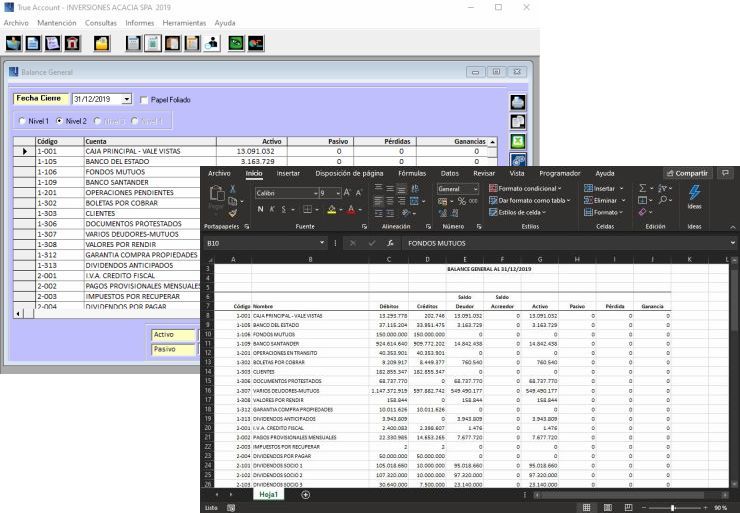Select the Nivel 2 radio button

pos(59,121)
